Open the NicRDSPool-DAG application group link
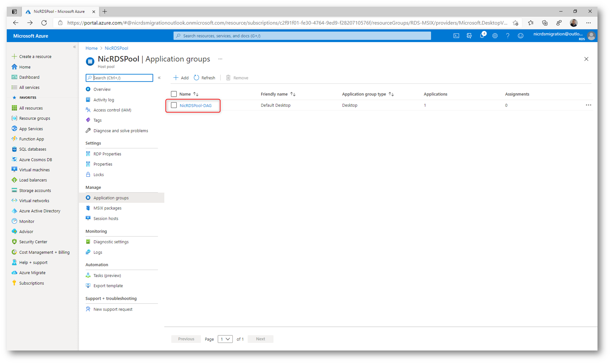Image resolution: width=611 pixels, height=364 pixels. pos(195,105)
